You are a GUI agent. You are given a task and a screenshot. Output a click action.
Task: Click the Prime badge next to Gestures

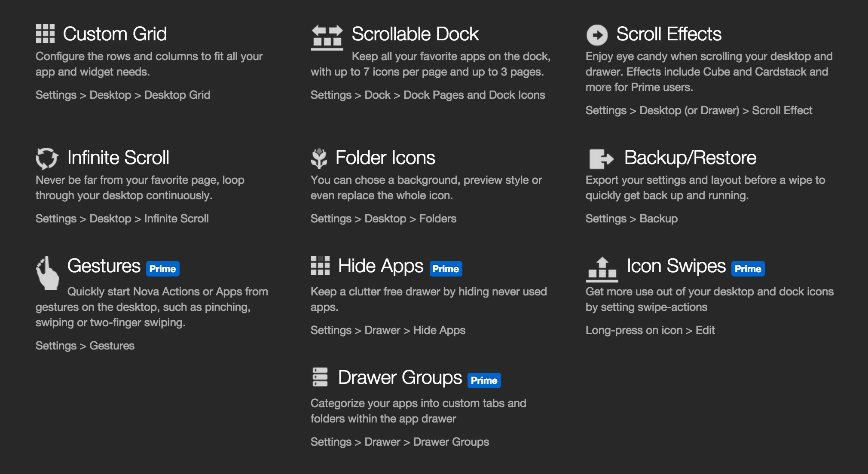(x=163, y=269)
